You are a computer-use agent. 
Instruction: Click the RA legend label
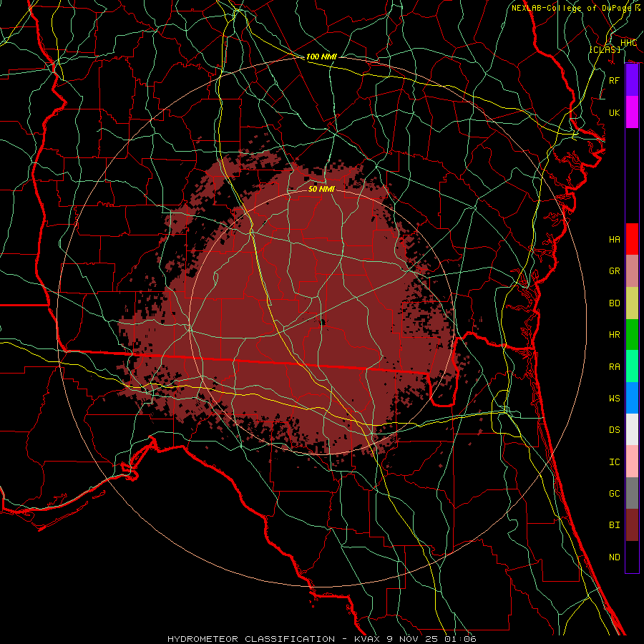pyautogui.click(x=614, y=367)
